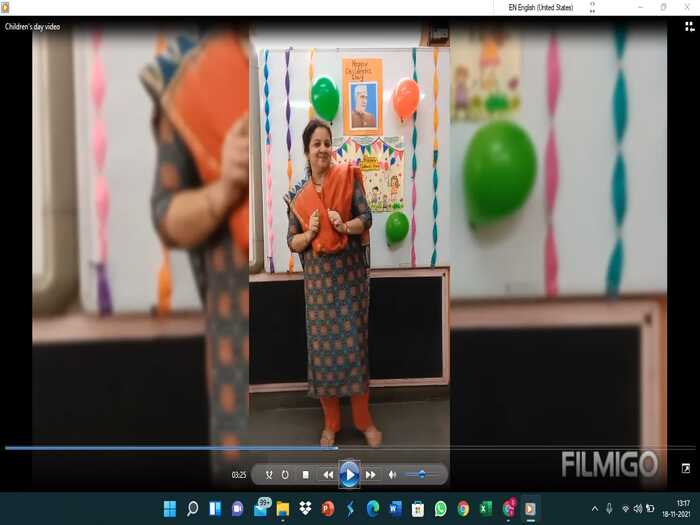Open Microsoft Word from the taskbar
The image size is (700, 525).
click(396, 508)
